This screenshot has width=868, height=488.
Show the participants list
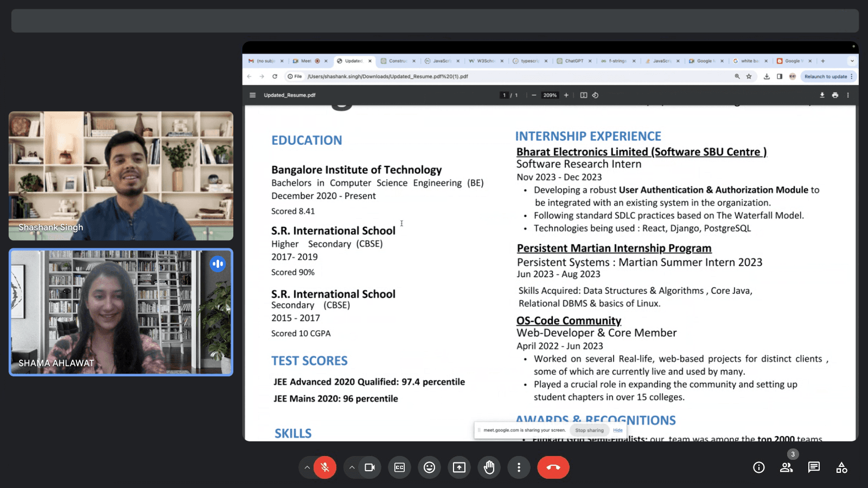pos(786,467)
